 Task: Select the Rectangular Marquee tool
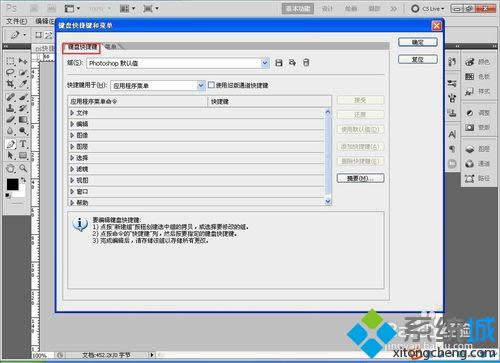10,61
